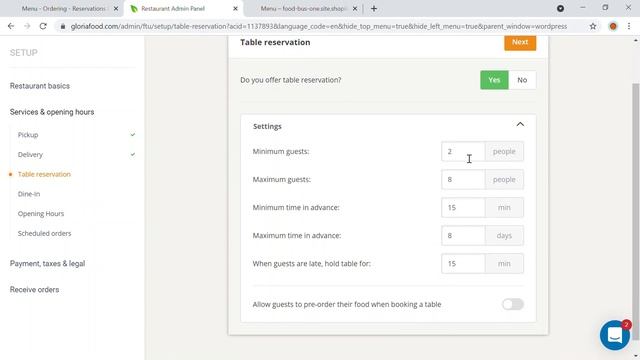Select No for table reservation
640x360 pixels.
click(x=522, y=80)
